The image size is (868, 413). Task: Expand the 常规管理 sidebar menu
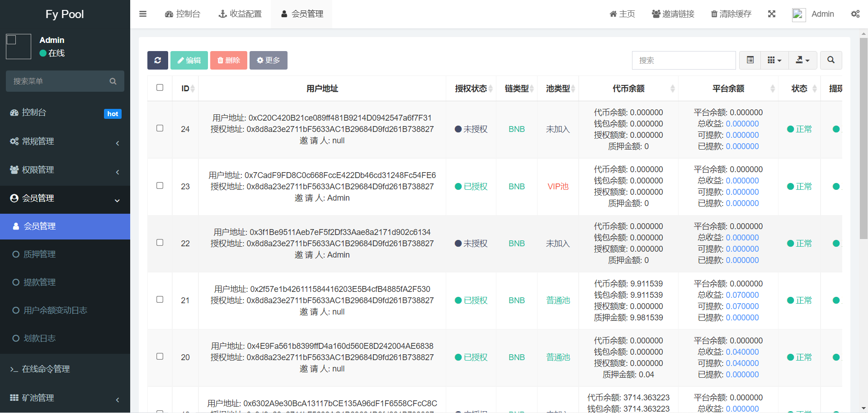pos(65,141)
